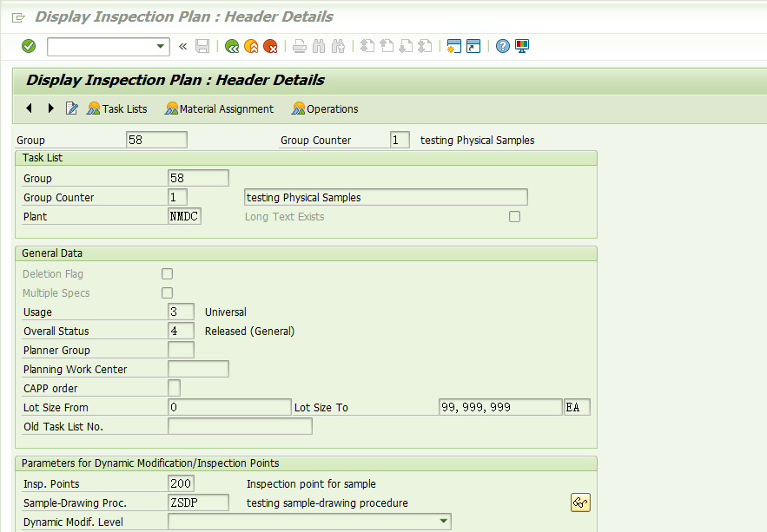Click the Generate Shortcut icon
Viewport: 767px width, 532px height.
click(x=473, y=46)
